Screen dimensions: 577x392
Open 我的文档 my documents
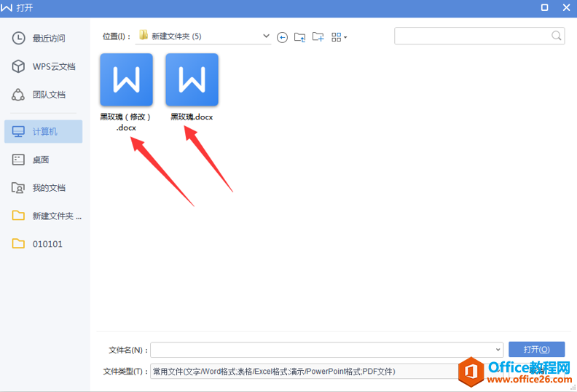[x=44, y=188]
